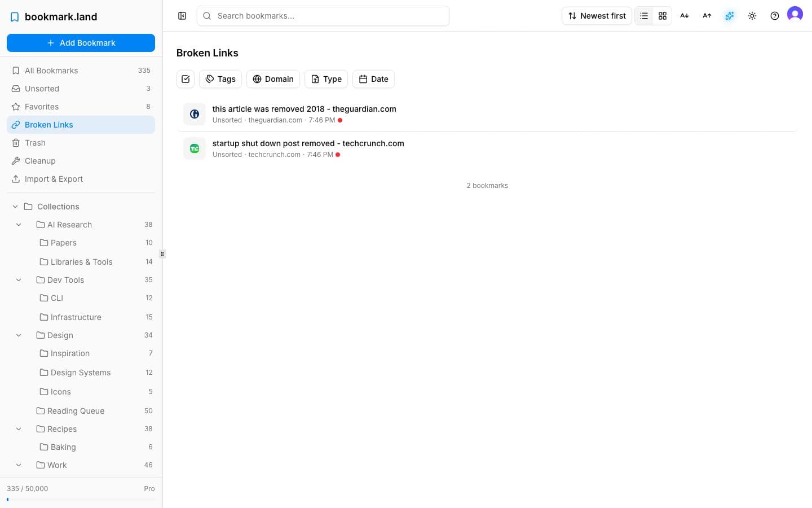Click techcrunch.com bookmark favicon

pyautogui.click(x=195, y=148)
